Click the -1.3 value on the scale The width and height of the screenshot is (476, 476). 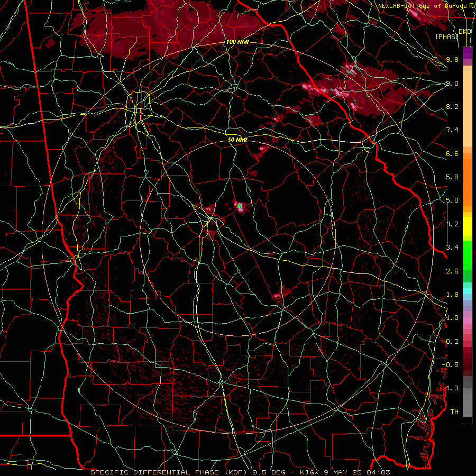(451, 388)
